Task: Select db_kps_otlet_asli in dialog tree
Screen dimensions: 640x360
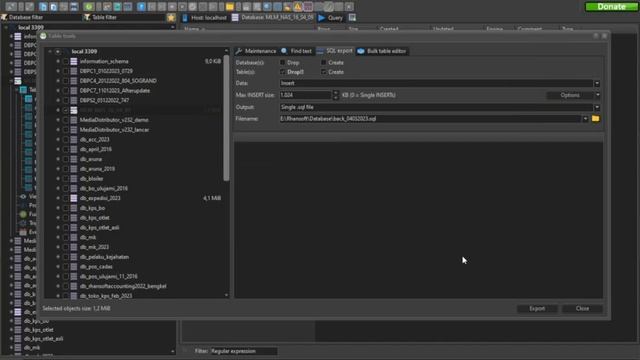Action: (x=100, y=227)
